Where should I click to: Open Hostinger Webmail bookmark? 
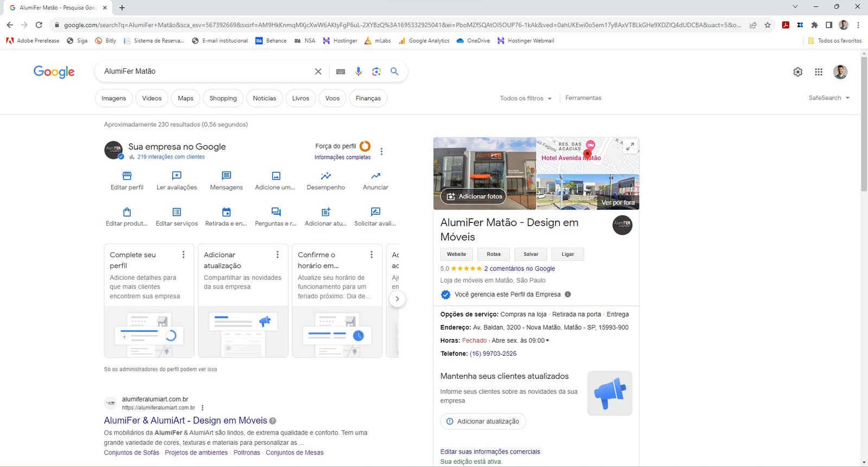526,41
